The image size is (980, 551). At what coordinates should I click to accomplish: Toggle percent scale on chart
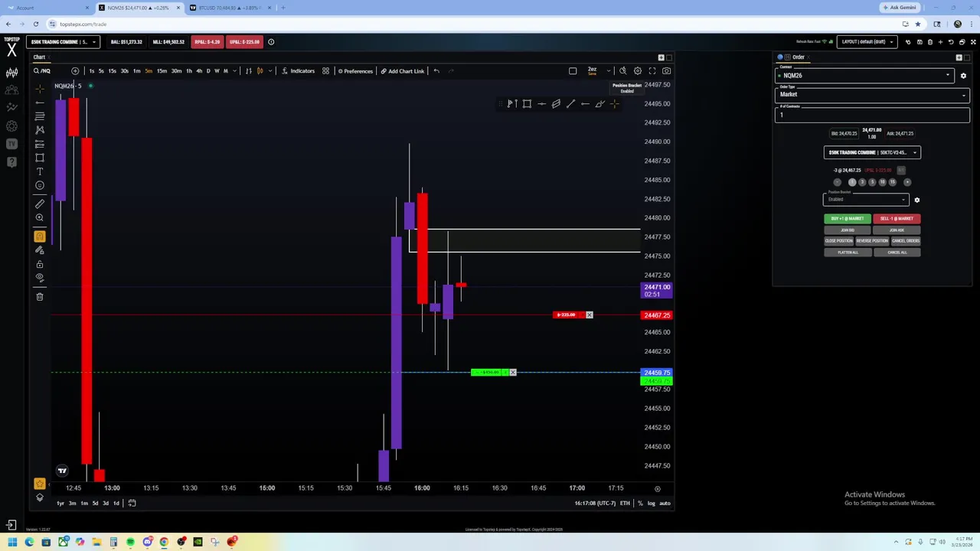pyautogui.click(x=640, y=503)
